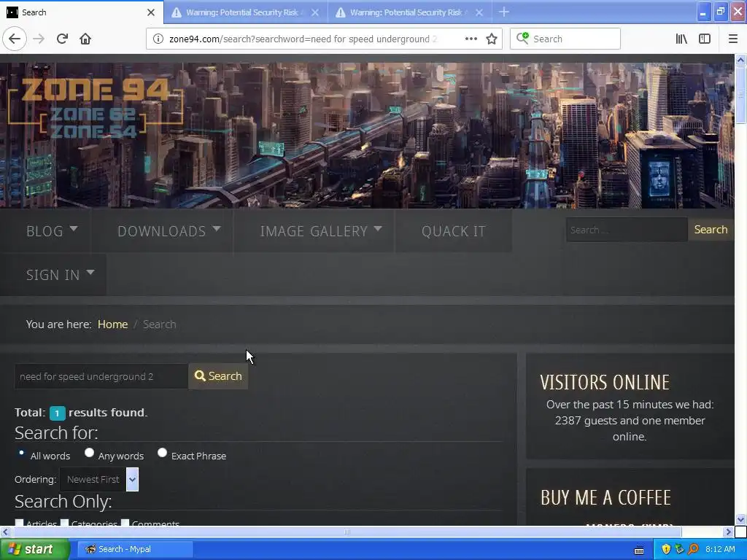Close the second Security Risk warning tab
747x560 pixels.
coord(315,12)
